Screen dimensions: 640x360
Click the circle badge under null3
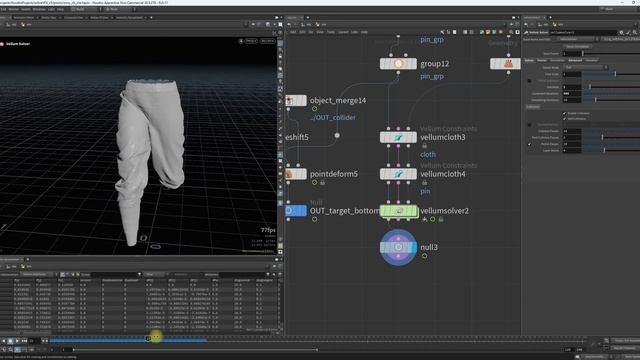point(424,256)
